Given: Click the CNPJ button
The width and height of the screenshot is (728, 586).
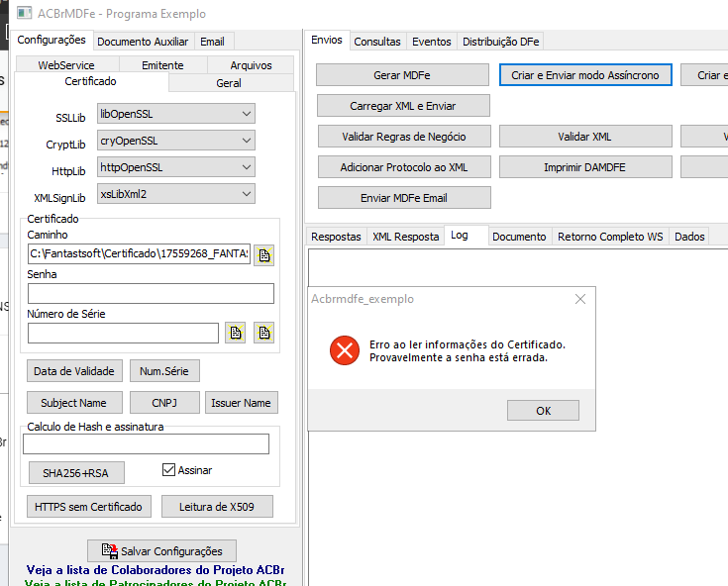Looking at the screenshot, I should coord(164,403).
